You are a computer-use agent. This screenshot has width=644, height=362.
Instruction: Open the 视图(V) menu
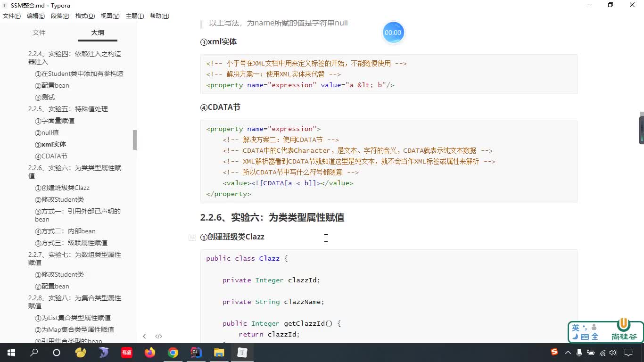tap(110, 16)
